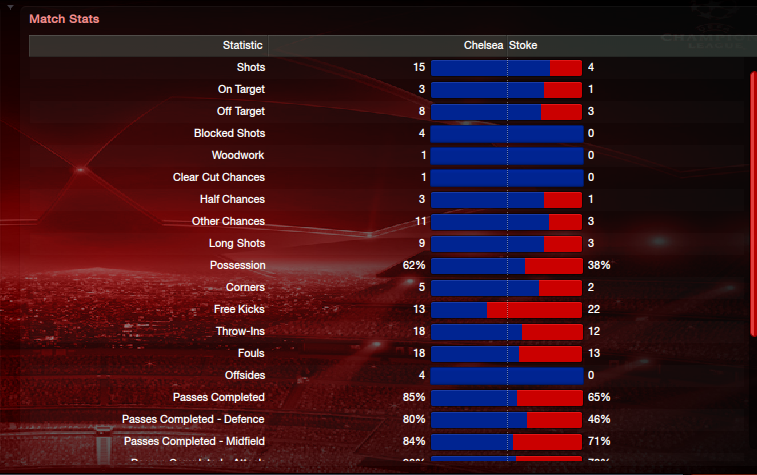
Task: Click the Woodwork row label
Action: pyautogui.click(x=238, y=155)
